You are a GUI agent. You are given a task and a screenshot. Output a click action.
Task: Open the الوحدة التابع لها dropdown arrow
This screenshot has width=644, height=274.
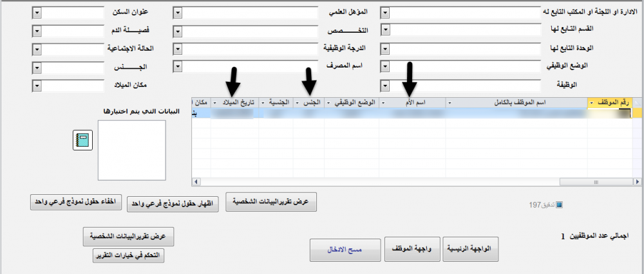(385, 50)
